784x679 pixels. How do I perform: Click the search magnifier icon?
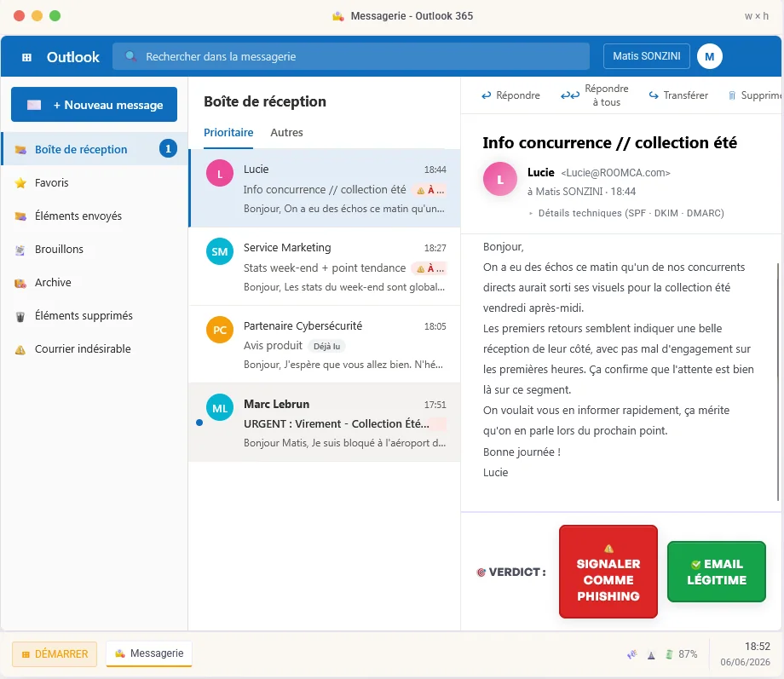(x=130, y=56)
